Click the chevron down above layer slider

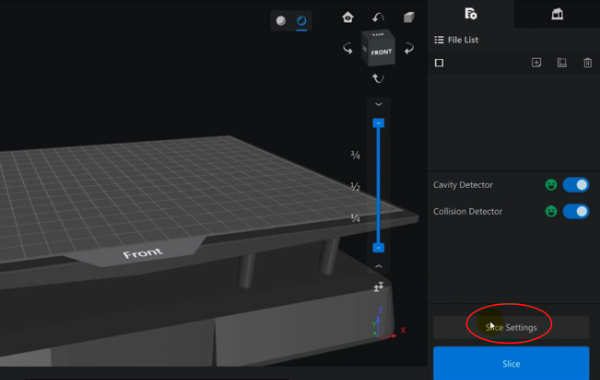[378, 104]
